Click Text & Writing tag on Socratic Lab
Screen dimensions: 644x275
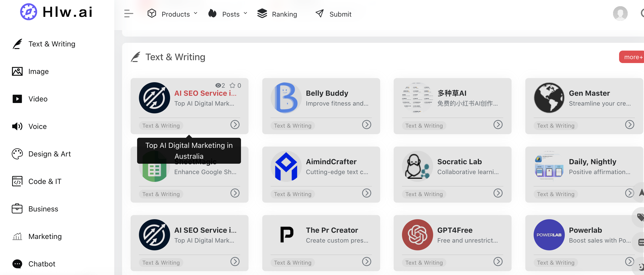click(x=424, y=194)
